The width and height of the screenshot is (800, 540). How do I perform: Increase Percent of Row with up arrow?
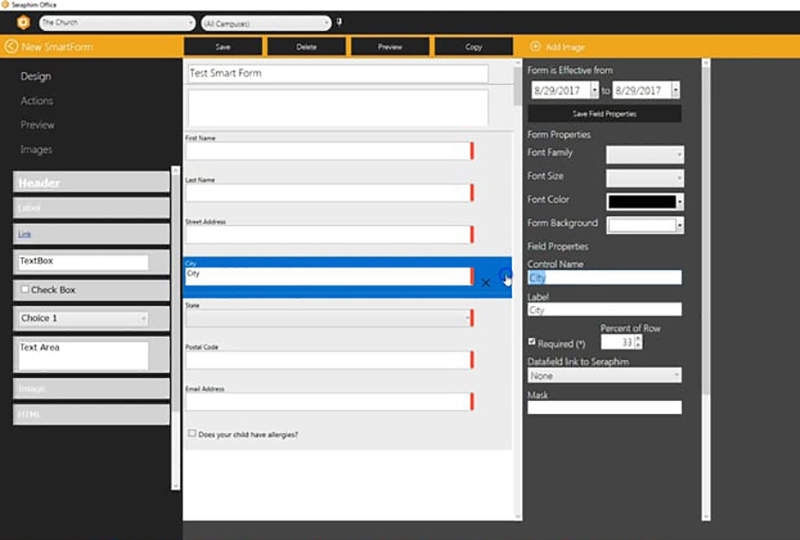639,338
